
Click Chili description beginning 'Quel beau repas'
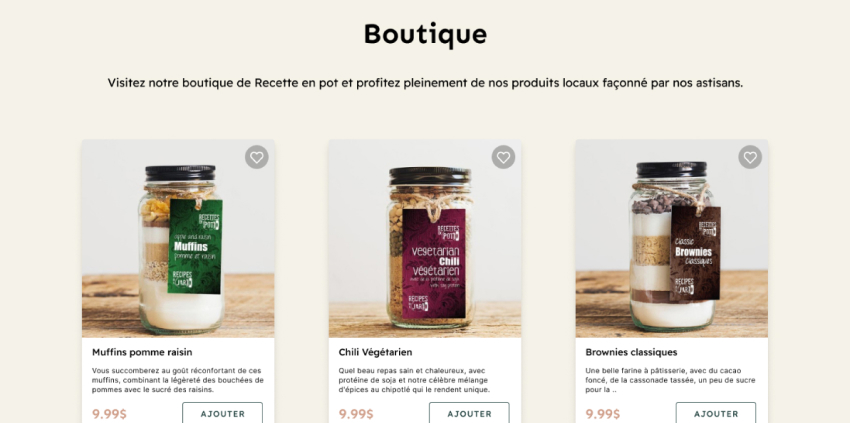click(x=414, y=380)
